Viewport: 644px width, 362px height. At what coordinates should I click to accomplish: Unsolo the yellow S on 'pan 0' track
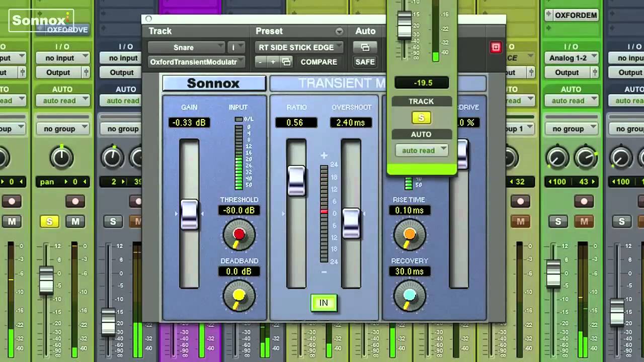click(49, 221)
